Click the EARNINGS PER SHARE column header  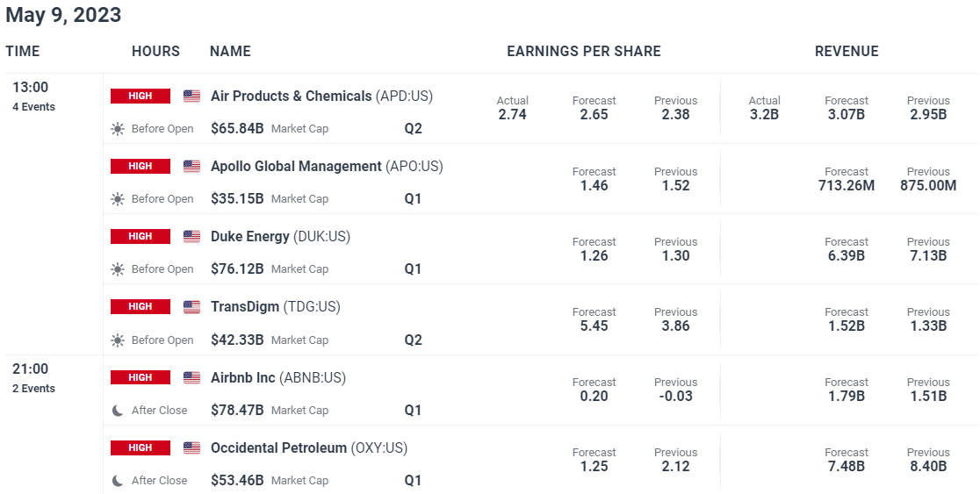[584, 51]
